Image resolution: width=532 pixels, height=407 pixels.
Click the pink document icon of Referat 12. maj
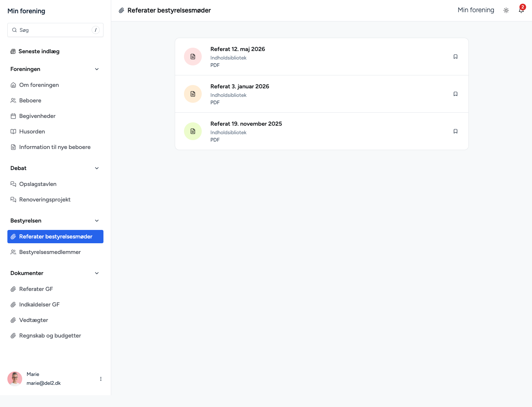coord(193,57)
